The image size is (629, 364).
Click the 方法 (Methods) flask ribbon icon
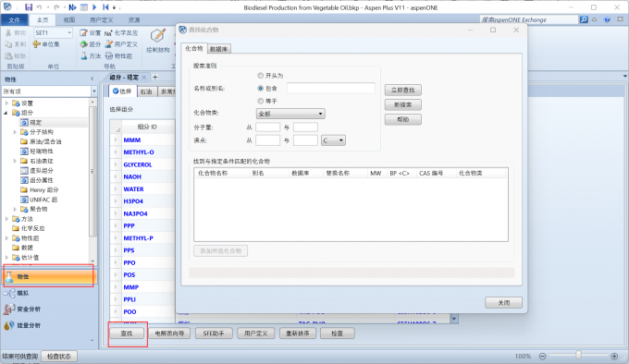click(x=83, y=55)
